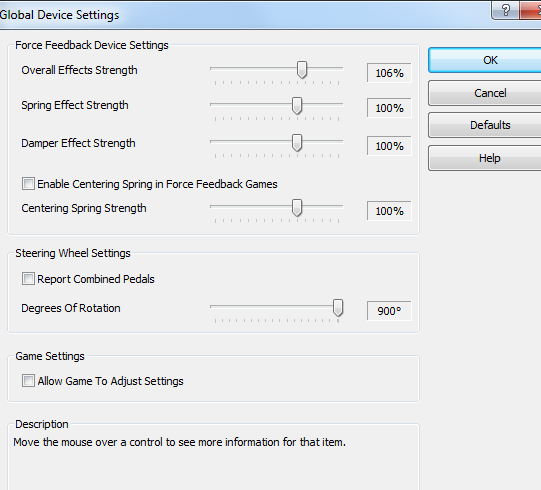Focus the Spring Effect Strength 100% field

389,108
